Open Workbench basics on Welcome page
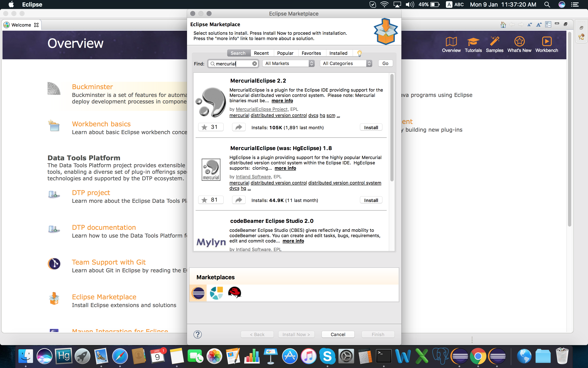The width and height of the screenshot is (588, 368). pyautogui.click(x=101, y=124)
